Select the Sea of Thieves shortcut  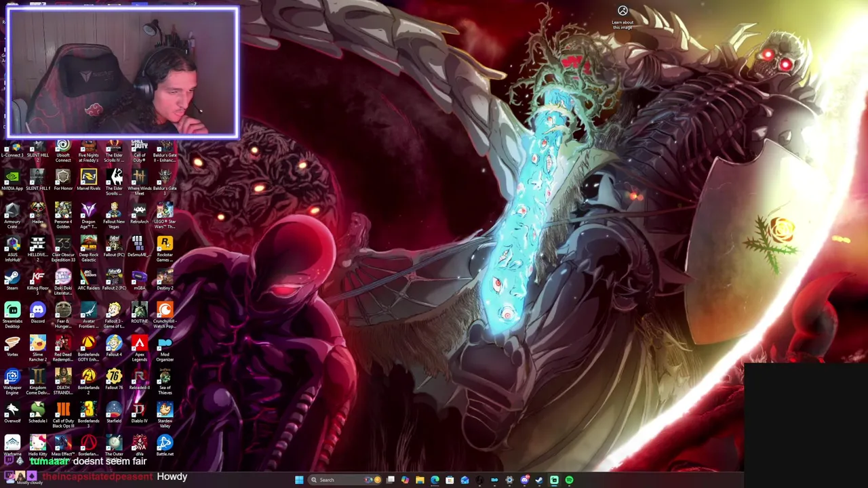click(x=165, y=382)
